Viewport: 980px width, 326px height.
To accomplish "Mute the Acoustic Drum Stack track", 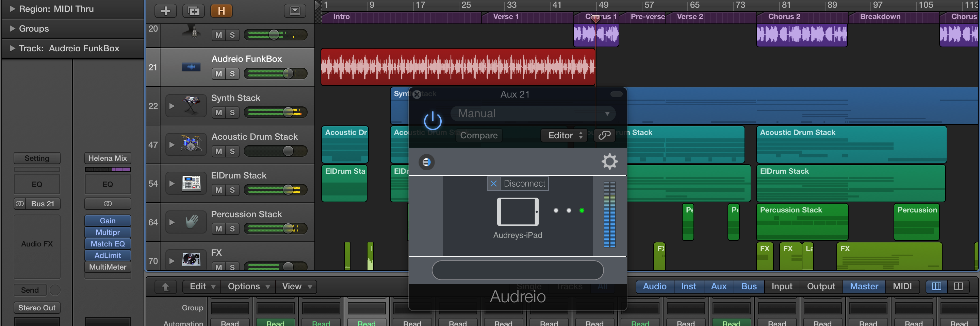I will point(218,151).
